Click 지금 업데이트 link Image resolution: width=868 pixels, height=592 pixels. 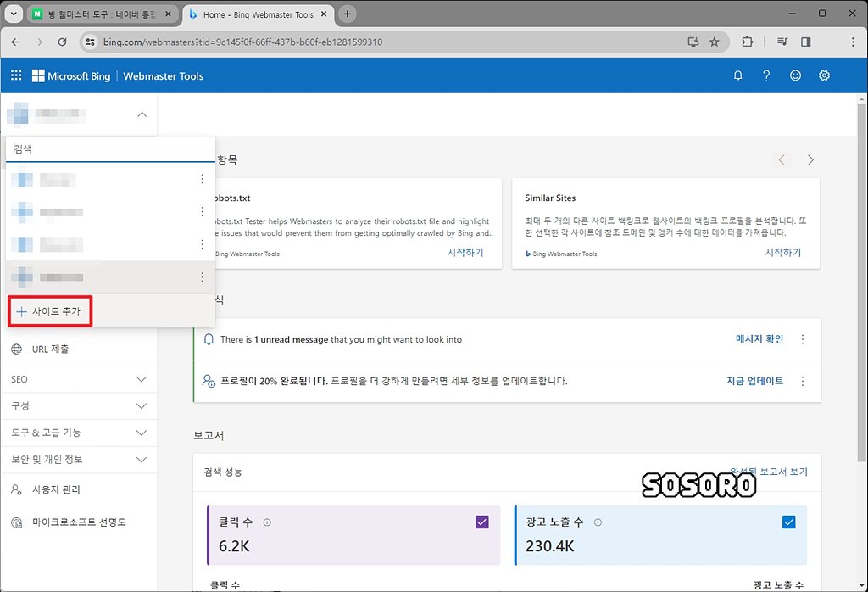(754, 381)
